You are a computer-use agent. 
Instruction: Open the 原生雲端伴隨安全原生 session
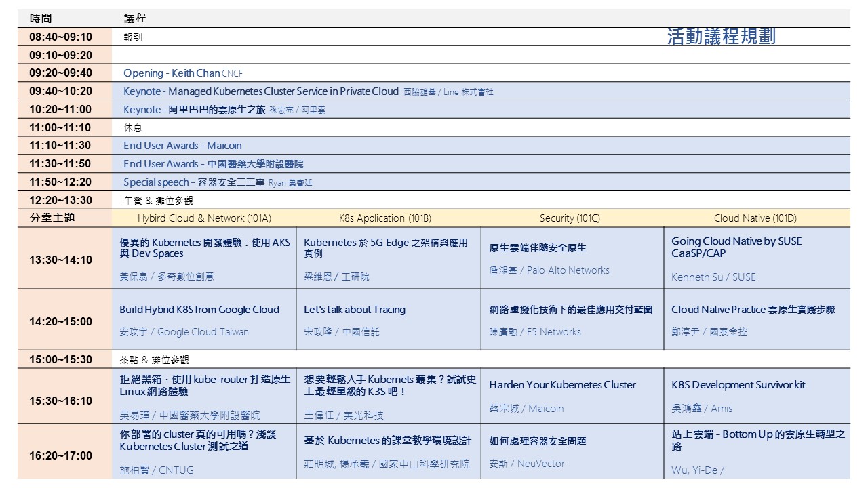coord(538,248)
